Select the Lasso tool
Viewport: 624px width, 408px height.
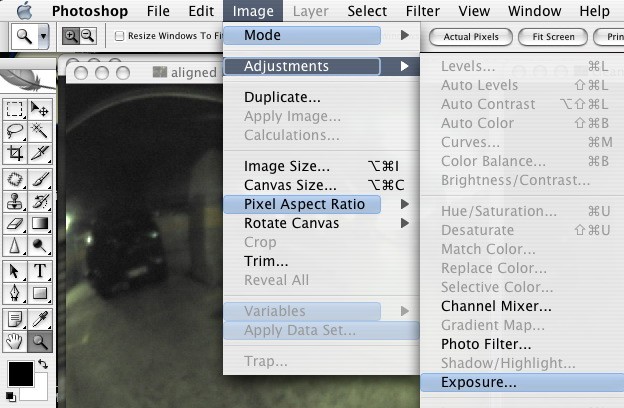coord(15,131)
